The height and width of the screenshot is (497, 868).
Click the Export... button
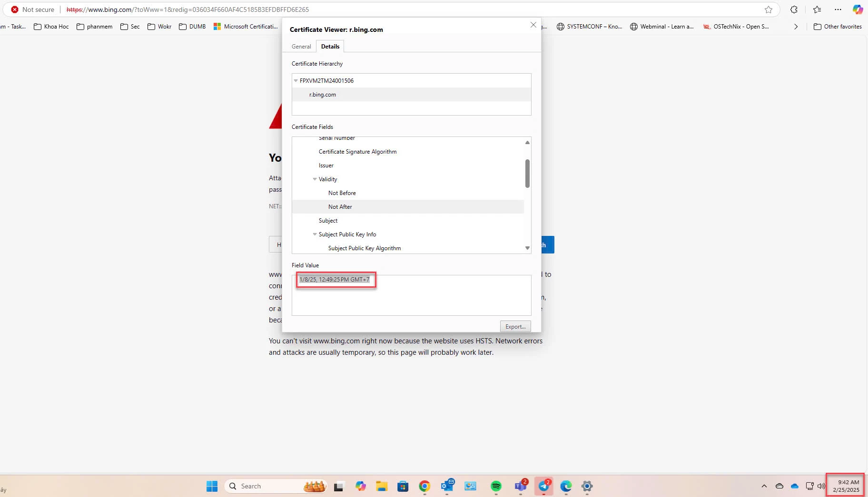point(515,327)
